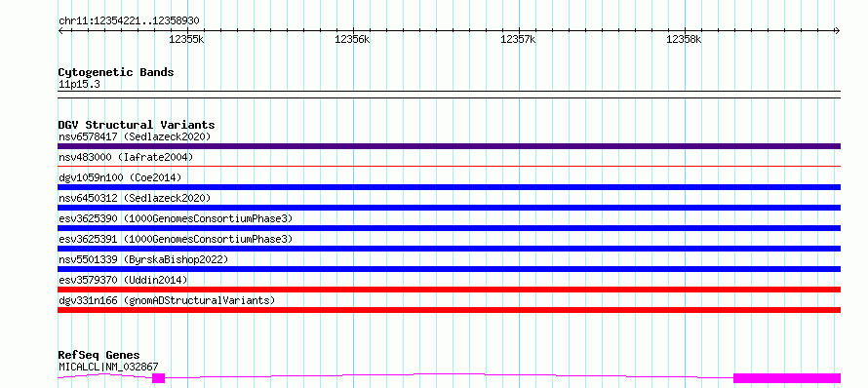Click the 12357k ruler tick label
Screen dimensions: 868x388
pos(518,39)
